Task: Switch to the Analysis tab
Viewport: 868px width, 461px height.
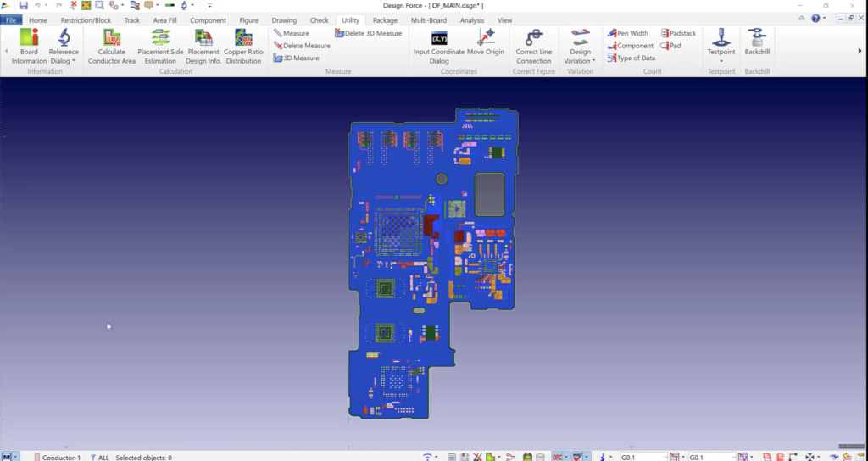Action: click(x=472, y=20)
